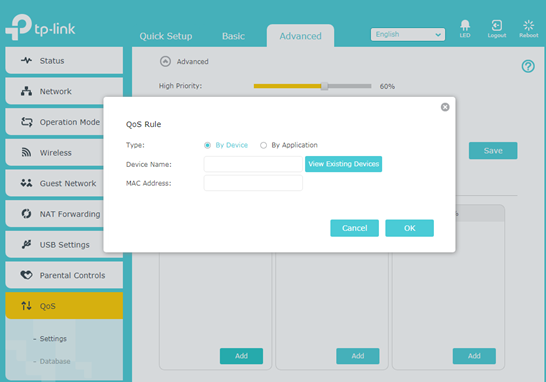546x382 pixels.
Task: Click the tp-link logo
Action: coord(40,27)
